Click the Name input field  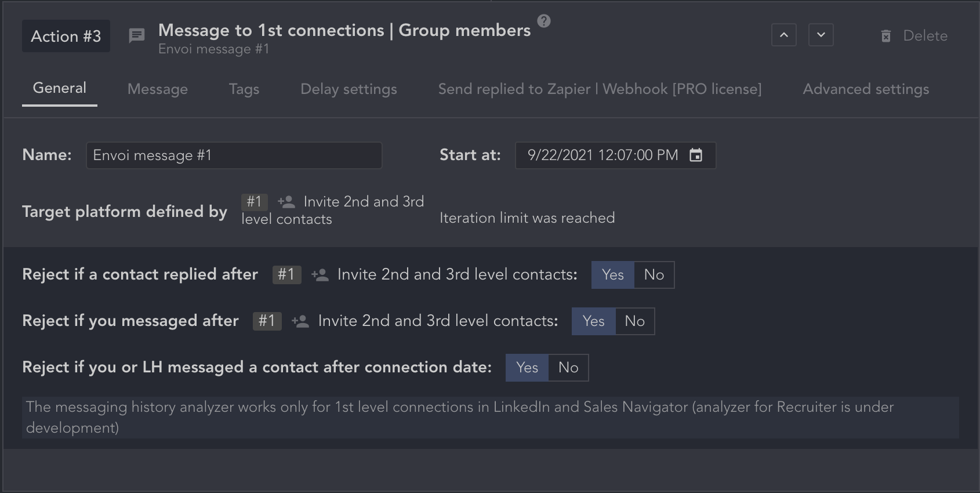point(234,155)
